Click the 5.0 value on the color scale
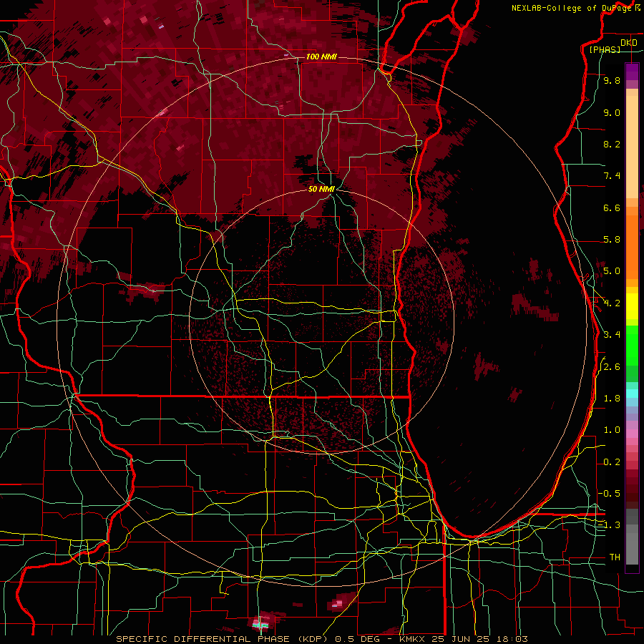Image resolution: width=644 pixels, height=644 pixels. click(612, 271)
